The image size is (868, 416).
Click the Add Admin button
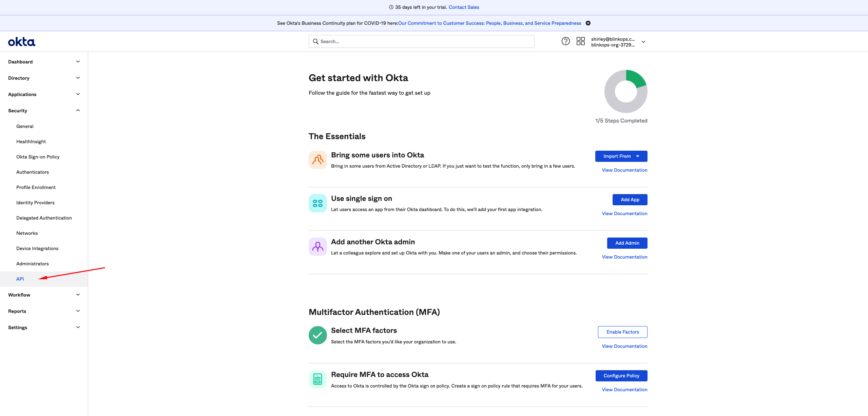(627, 243)
